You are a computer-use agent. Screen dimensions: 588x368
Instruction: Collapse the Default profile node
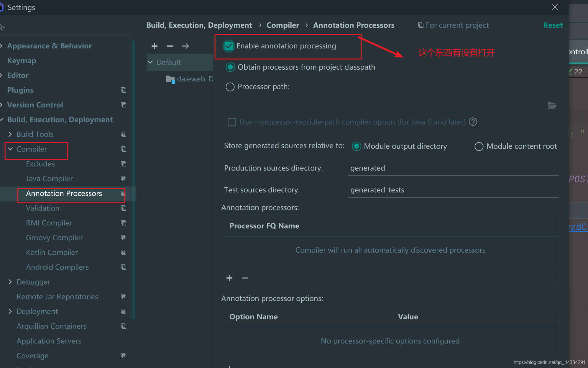pyautogui.click(x=150, y=62)
